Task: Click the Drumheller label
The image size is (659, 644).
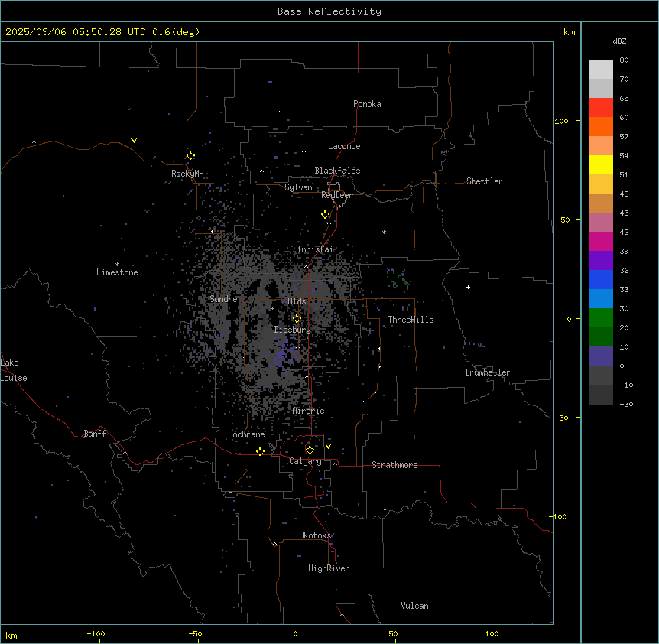Action: point(488,372)
